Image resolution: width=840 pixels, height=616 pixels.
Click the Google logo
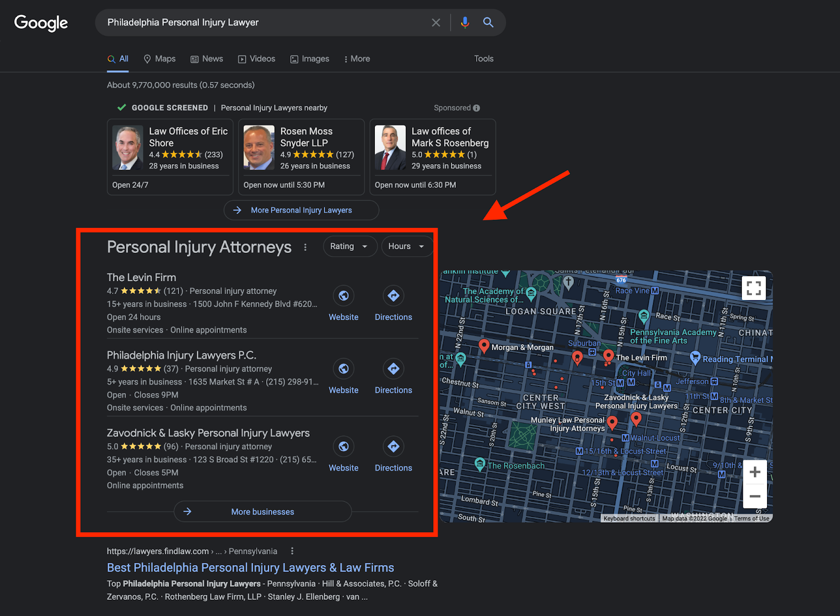point(41,23)
